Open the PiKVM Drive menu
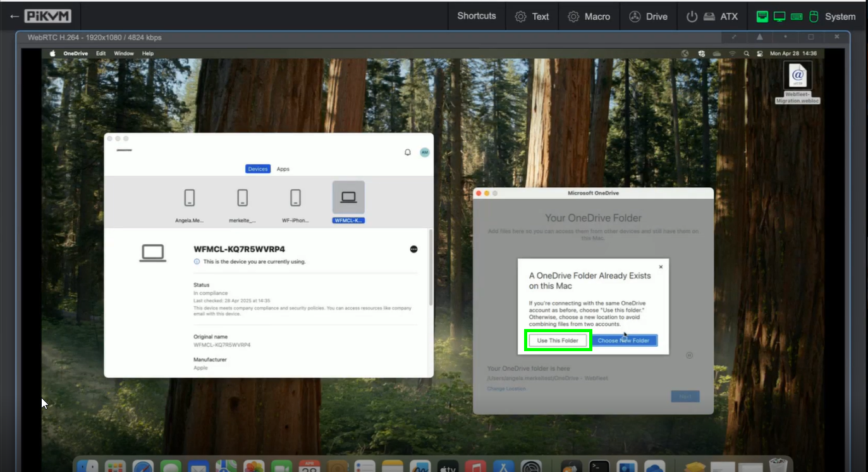 649,16
